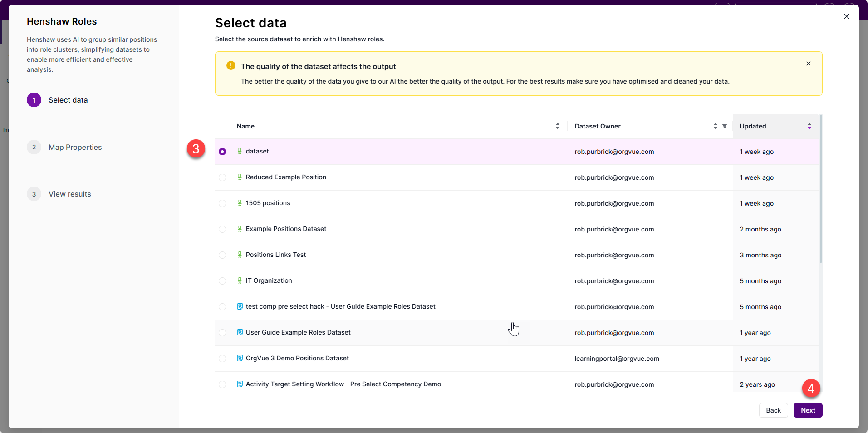
Task: Choose the Activity Target Setting Workflow radio button
Action: tap(222, 384)
